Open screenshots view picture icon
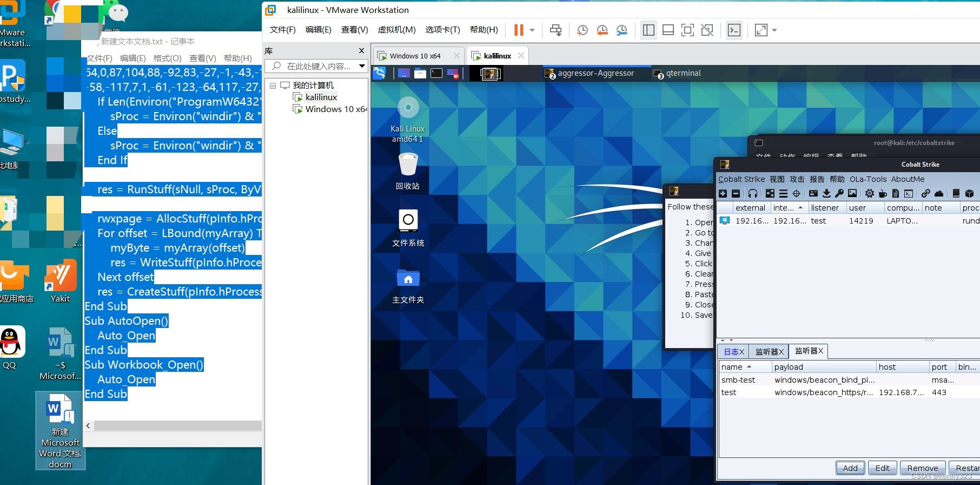The height and width of the screenshot is (485, 980). click(x=852, y=193)
